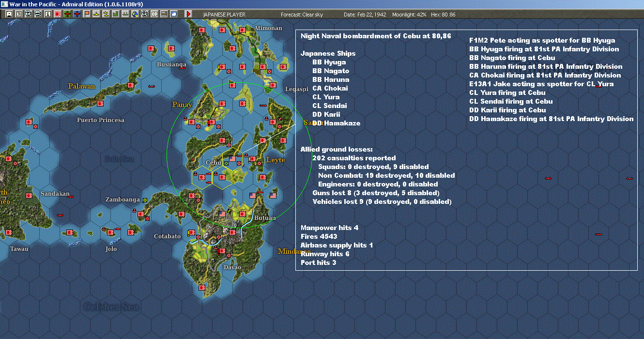The width and height of the screenshot is (644, 339).
Task: Select the US flag base at Cebu
Action: [232, 158]
